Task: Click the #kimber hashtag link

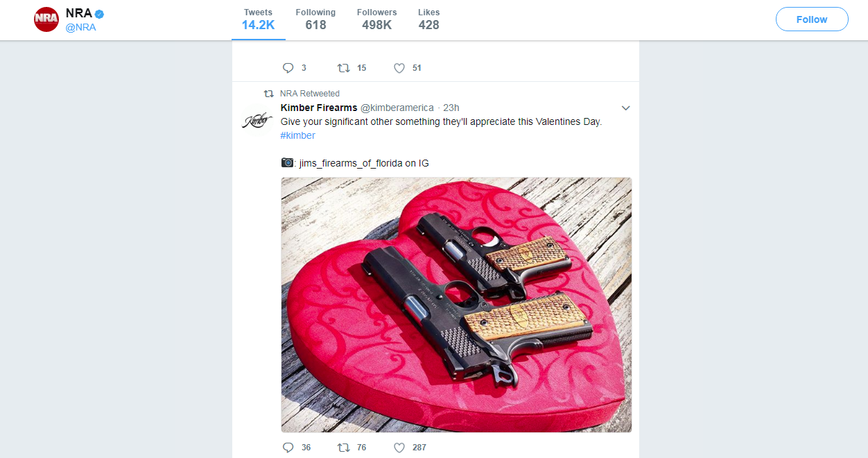Action: pyautogui.click(x=297, y=135)
